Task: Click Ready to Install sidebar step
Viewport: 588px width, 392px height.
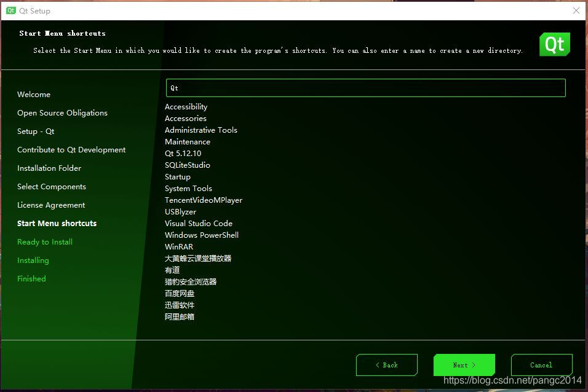Action: tap(45, 241)
